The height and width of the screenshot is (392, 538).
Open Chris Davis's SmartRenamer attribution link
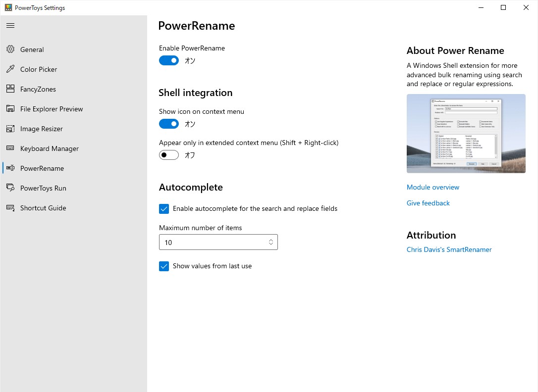click(449, 249)
